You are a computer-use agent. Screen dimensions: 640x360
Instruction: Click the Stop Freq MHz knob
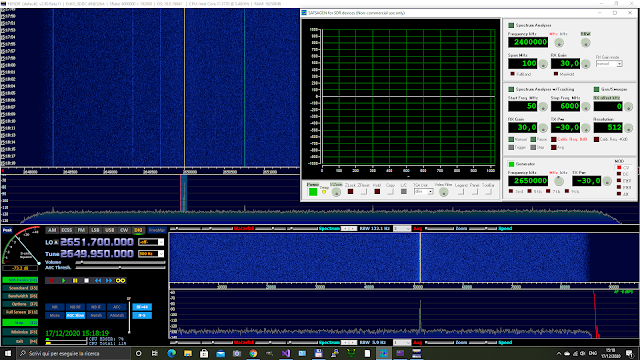click(586, 107)
